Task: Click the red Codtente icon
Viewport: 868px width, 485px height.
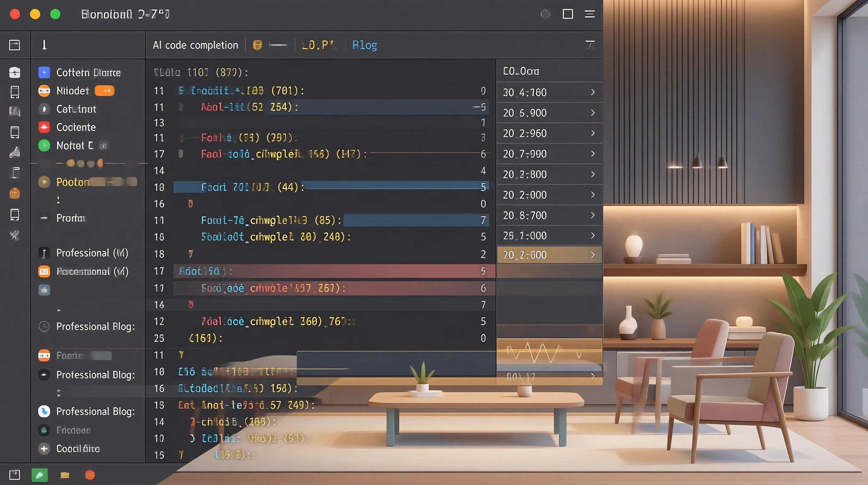Action: click(x=44, y=127)
